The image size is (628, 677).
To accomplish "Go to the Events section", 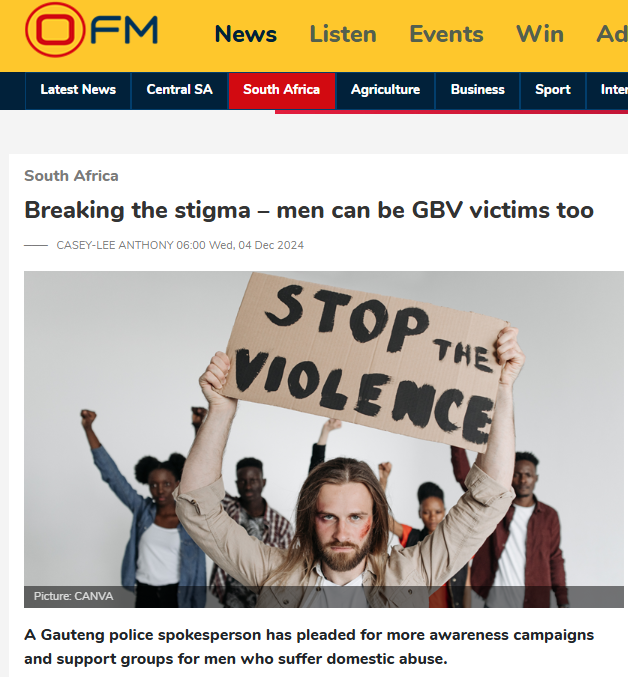I will (446, 34).
